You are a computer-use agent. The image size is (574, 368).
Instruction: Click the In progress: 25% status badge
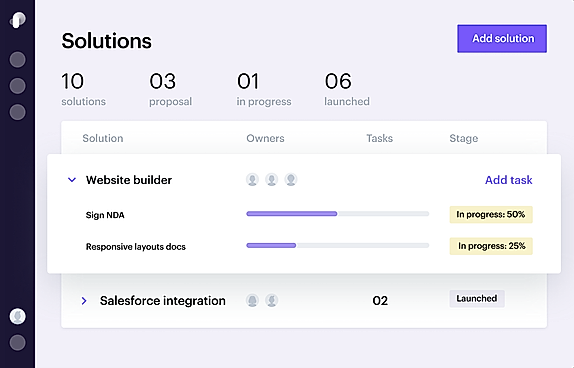pos(491,246)
